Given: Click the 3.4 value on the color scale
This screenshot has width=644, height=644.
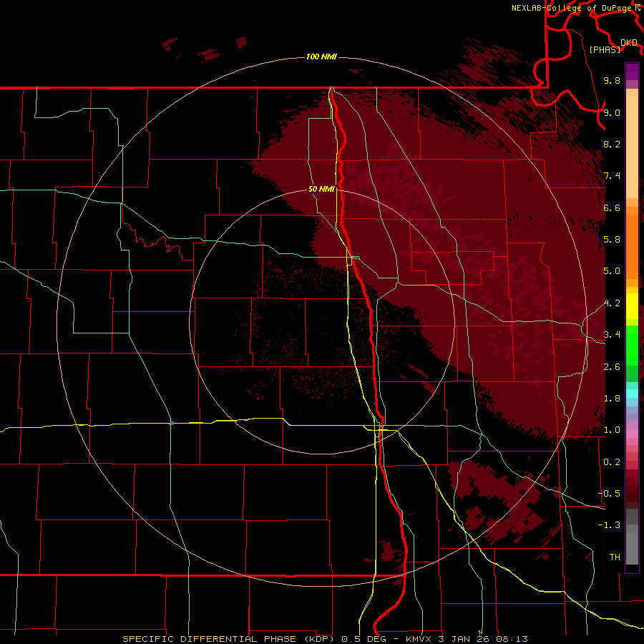Looking at the screenshot, I should point(612,335).
